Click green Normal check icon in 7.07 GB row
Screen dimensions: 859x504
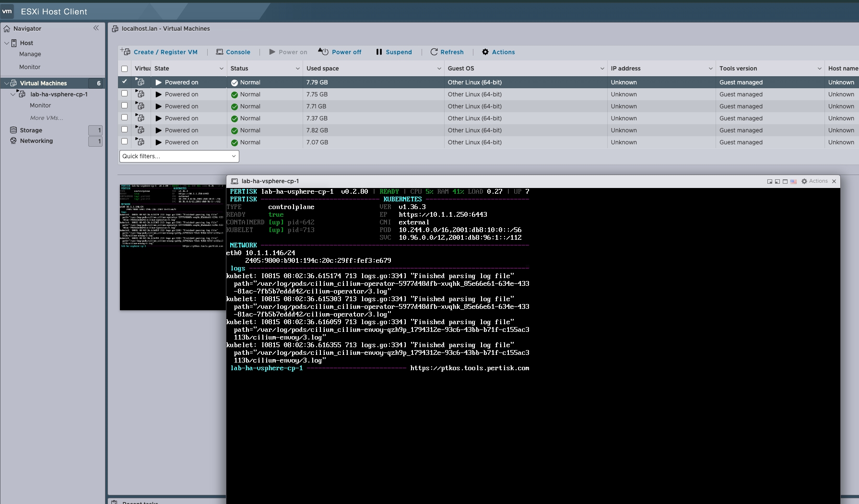[x=235, y=143]
